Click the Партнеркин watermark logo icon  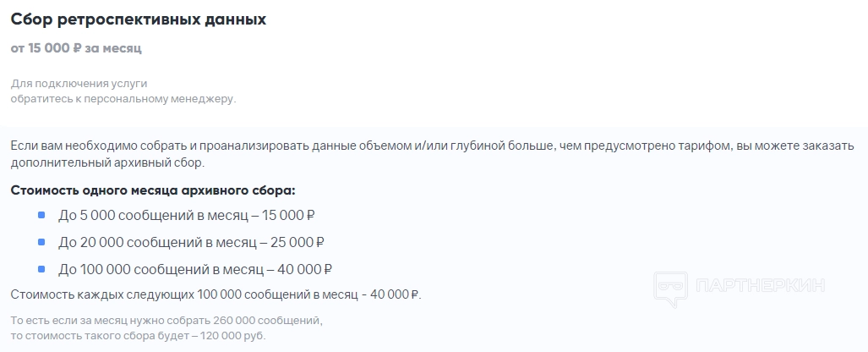[x=671, y=286]
